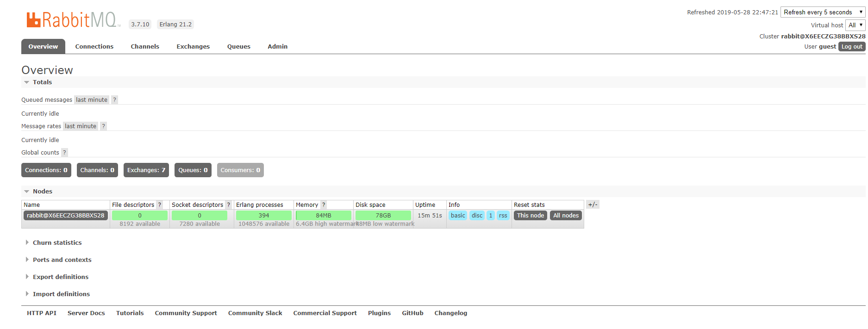Select the Overview tab
868x329 pixels.
[x=43, y=47]
